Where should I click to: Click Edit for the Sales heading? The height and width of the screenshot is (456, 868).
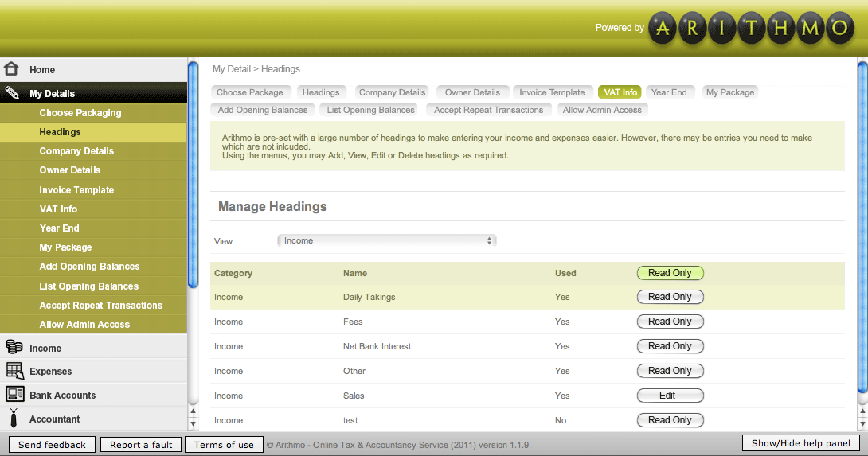[670, 396]
